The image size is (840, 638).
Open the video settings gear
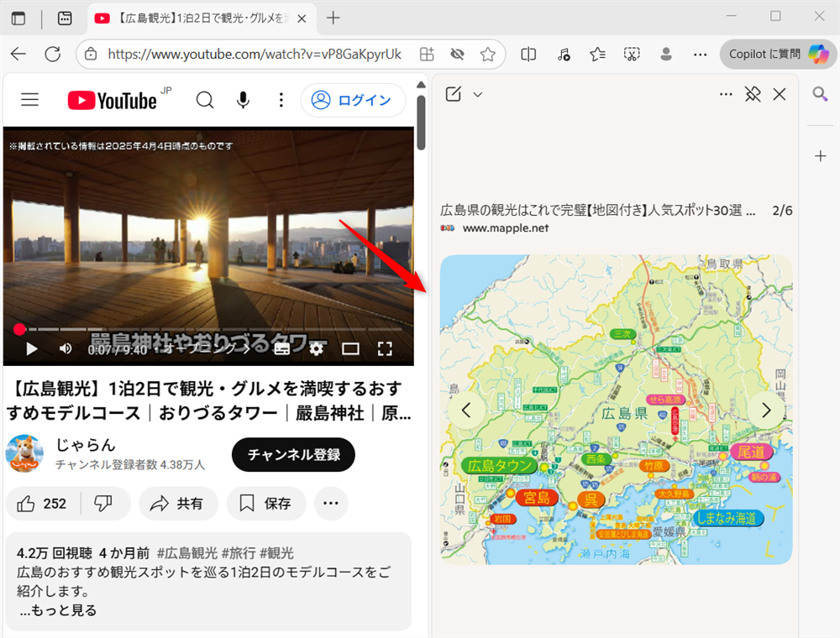(x=316, y=348)
